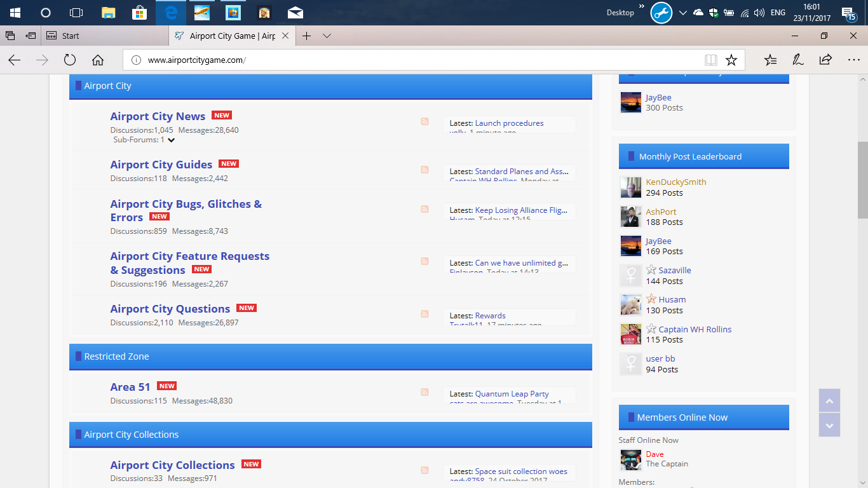The height and width of the screenshot is (488, 868).
Task: Open the Area 51 forum
Action: click(130, 387)
